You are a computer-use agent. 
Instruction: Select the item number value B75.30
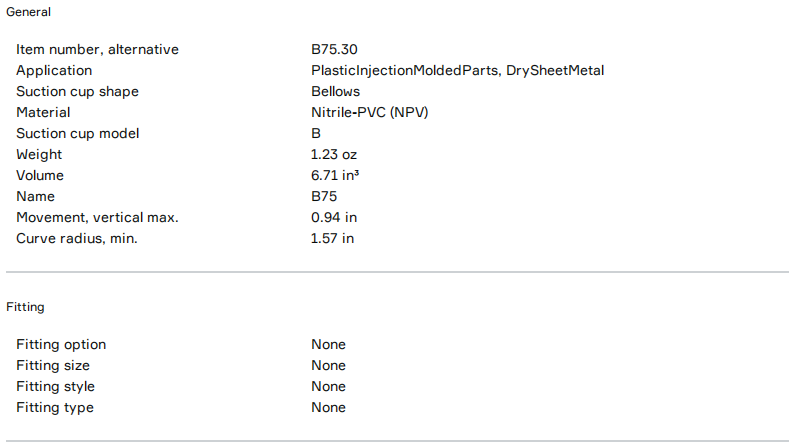(x=335, y=49)
